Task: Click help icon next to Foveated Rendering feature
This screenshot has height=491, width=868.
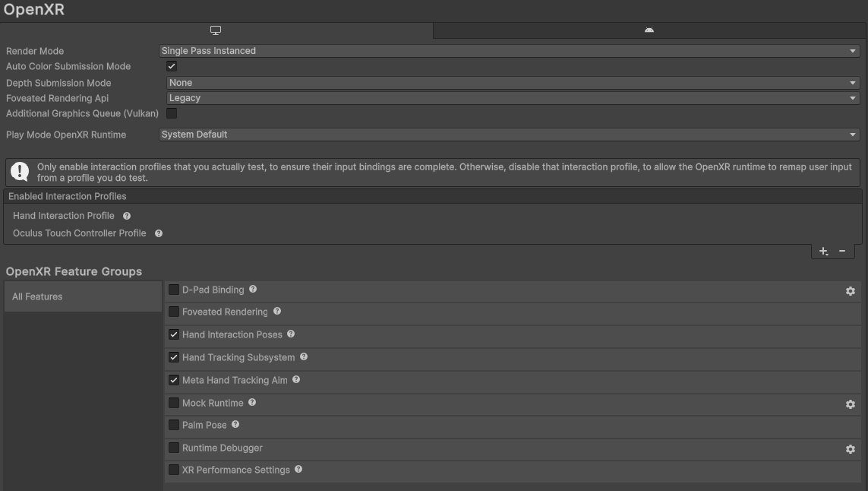Action: click(x=277, y=312)
